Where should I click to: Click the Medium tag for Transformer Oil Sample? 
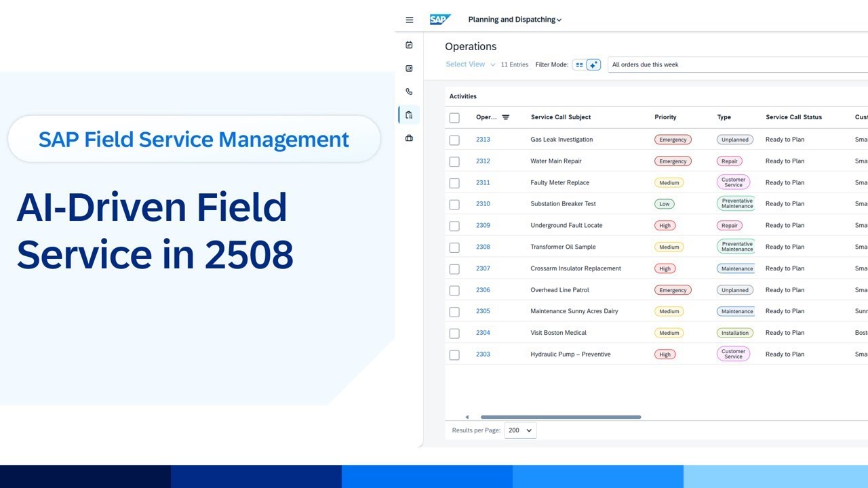tap(669, 247)
